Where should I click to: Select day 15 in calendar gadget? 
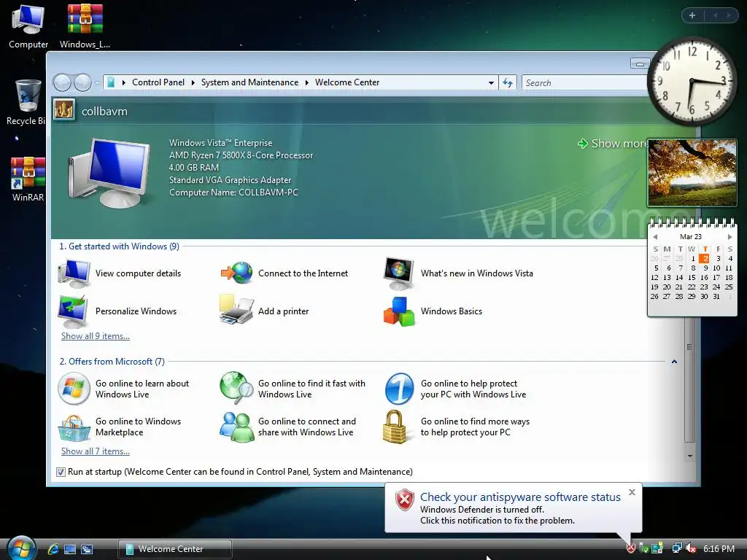pos(692,278)
